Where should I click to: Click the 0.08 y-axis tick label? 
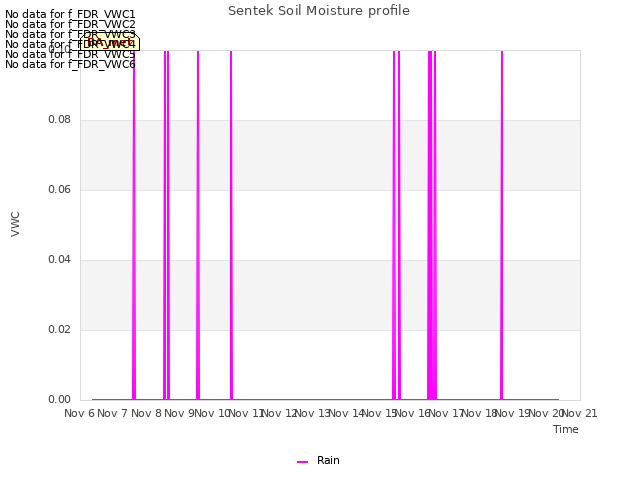coord(60,119)
